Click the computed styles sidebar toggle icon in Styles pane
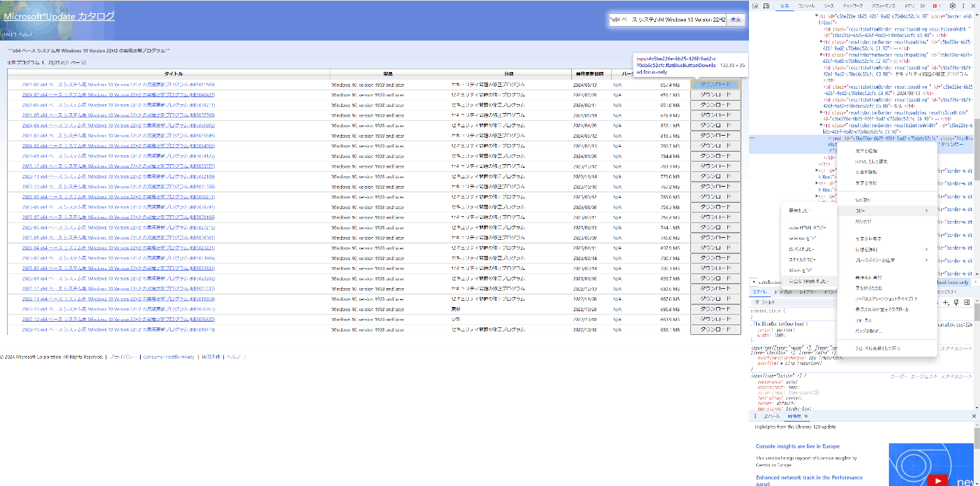 [967, 302]
